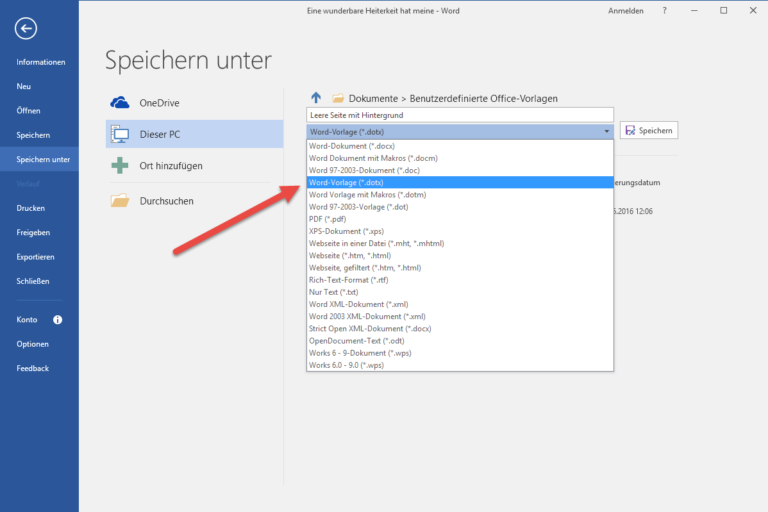768x512 pixels.
Task: Go up one folder level arrow
Action: pyautogui.click(x=316, y=98)
